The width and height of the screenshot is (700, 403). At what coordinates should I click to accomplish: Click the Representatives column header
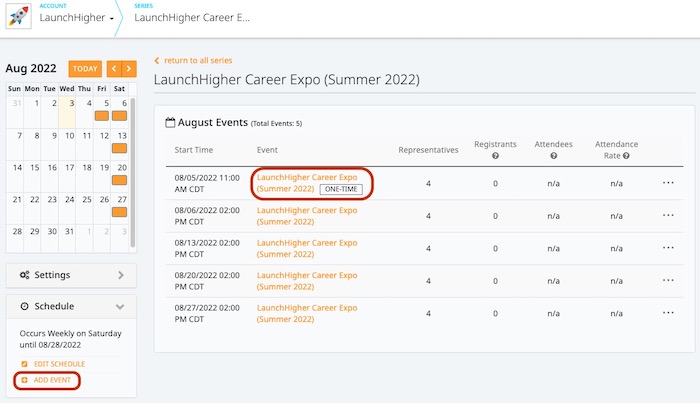click(428, 150)
